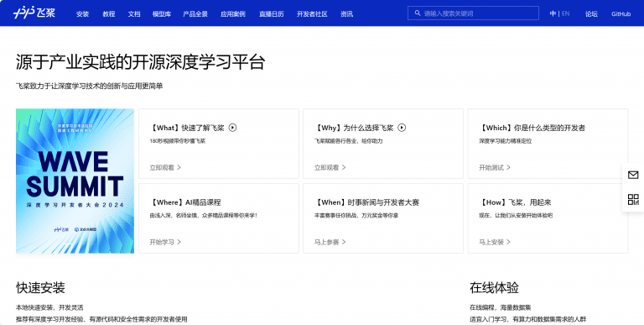
Task: Open the 教程 nav menu
Action: 109,14
